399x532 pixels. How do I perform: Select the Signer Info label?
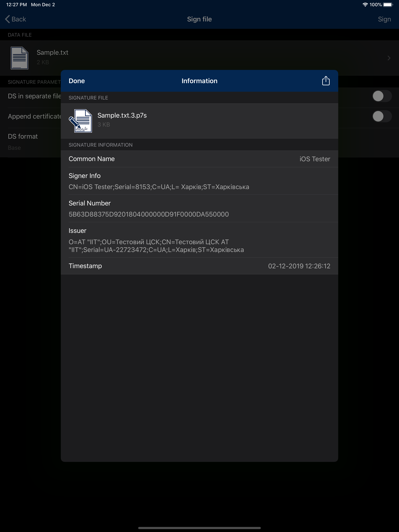coord(85,176)
